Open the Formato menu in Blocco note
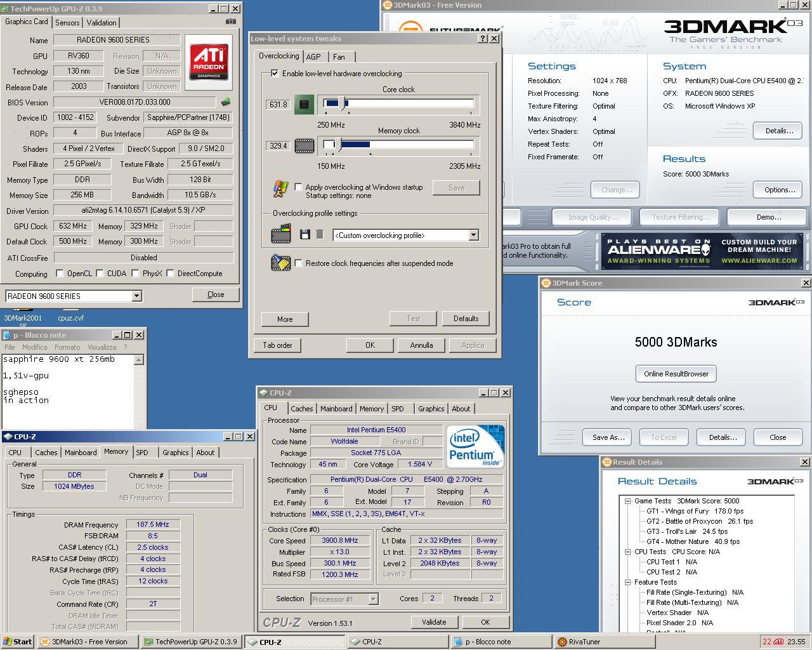This screenshot has height=650, width=812. click(67, 347)
